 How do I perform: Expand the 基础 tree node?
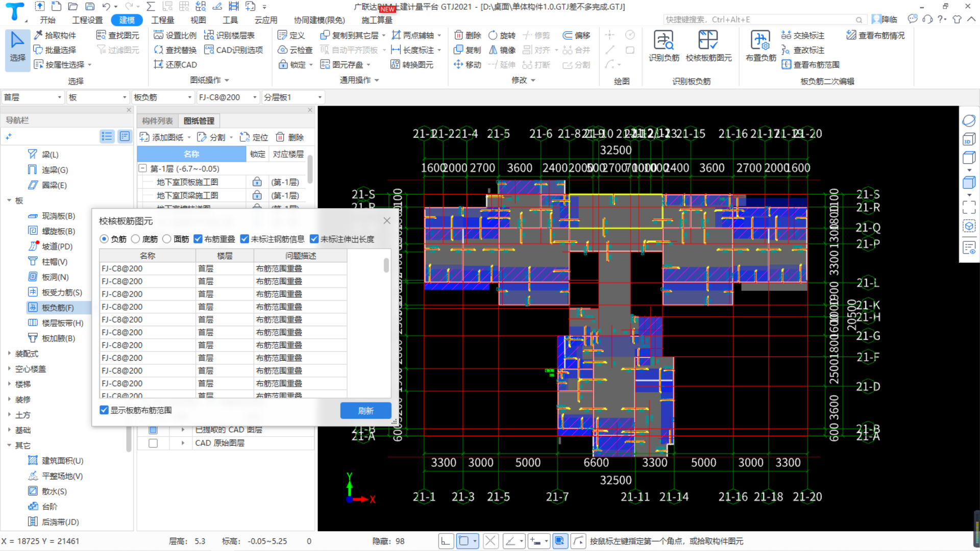(9, 430)
